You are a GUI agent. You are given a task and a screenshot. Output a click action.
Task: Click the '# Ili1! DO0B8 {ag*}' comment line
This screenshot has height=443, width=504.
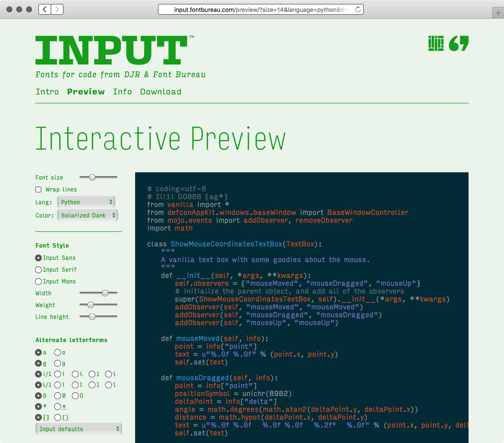coord(187,197)
